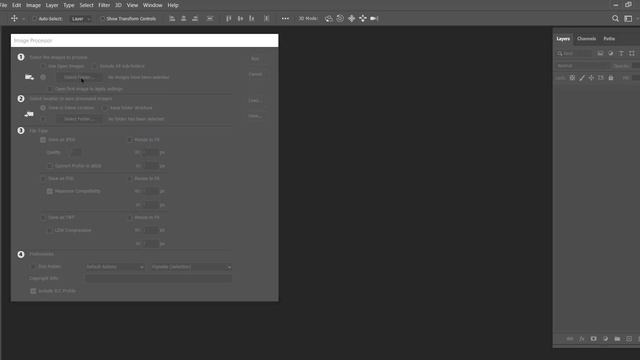Open the Window menu
This screenshot has width=640, height=360.
click(153, 5)
